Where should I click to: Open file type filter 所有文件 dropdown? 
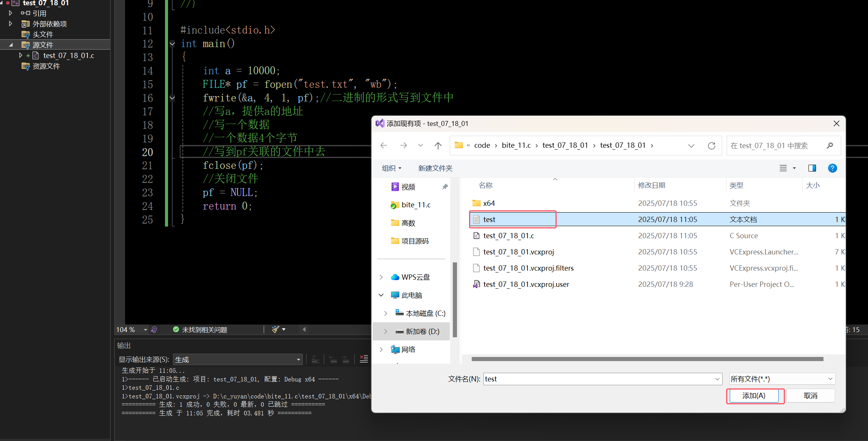click(782, 379)
